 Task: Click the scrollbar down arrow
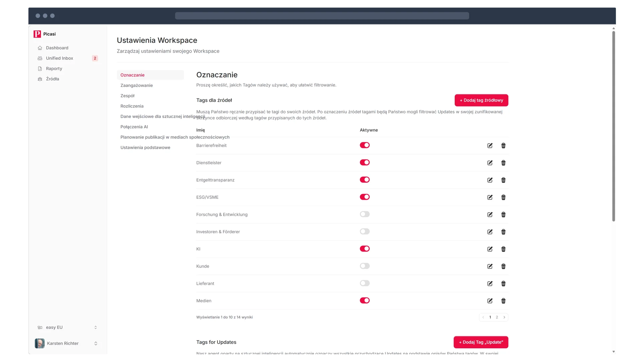[x=613, y=352]
